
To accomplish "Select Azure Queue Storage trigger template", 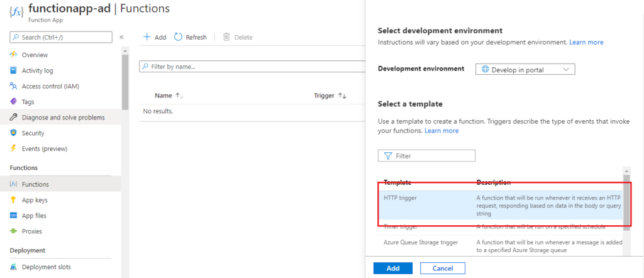I will click(x=500, y=246).
